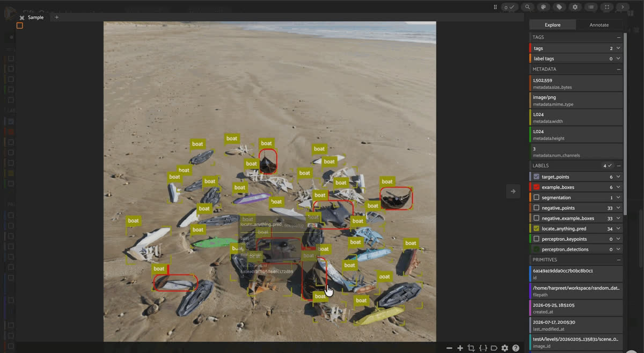
Task: Uncheck the target_points label
Action: (x=537, y=177)
